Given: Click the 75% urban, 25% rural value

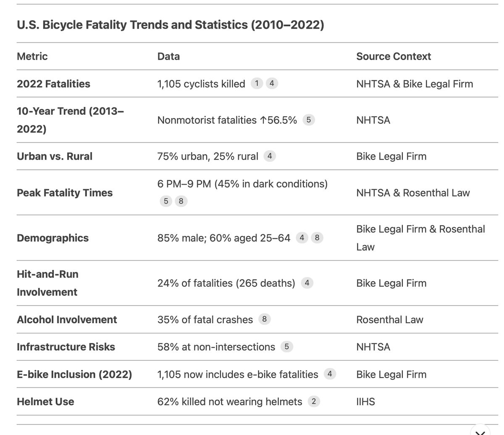Looking at the screenshot, I should point(208,156).
